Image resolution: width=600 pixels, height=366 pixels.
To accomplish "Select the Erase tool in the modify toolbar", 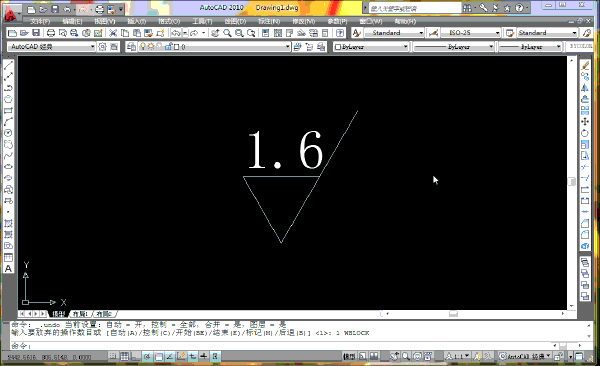I will tap(585, 66).
